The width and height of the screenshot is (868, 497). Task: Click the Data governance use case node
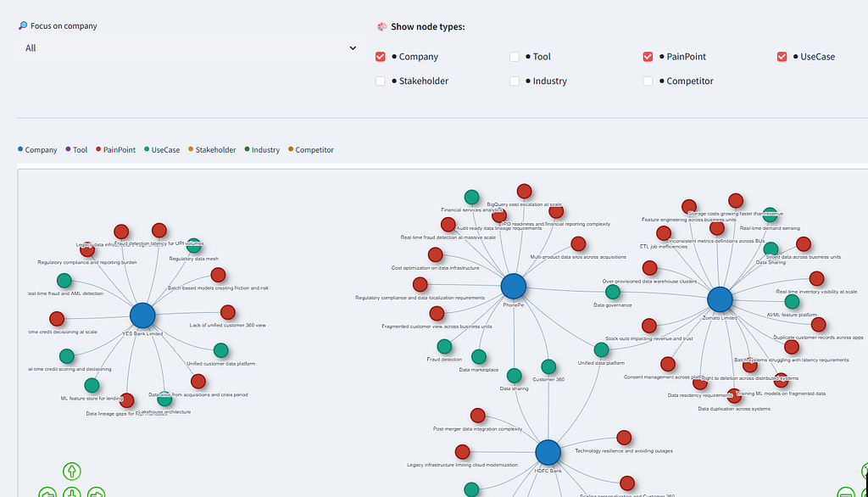(x=612, y=292)
